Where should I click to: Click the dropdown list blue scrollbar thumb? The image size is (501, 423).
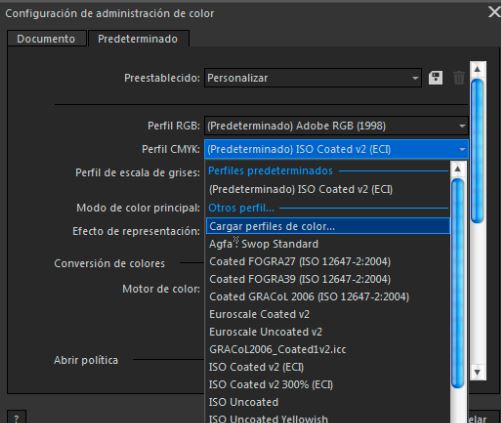point(458,283)
